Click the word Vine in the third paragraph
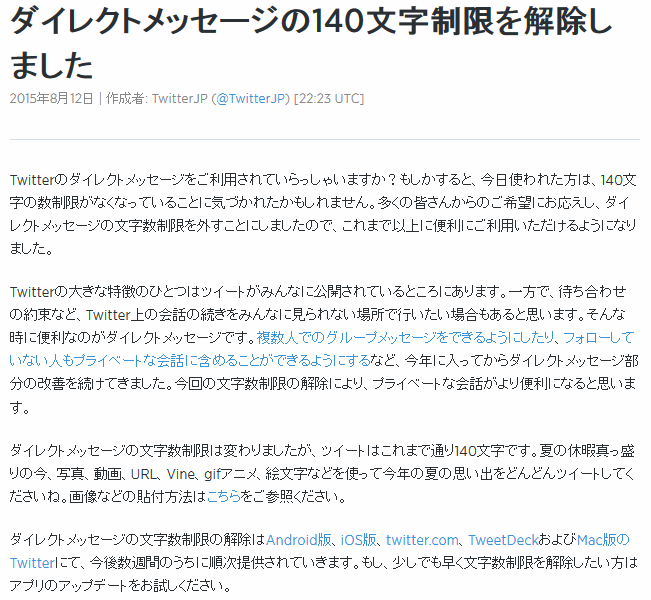 (181, 474)
